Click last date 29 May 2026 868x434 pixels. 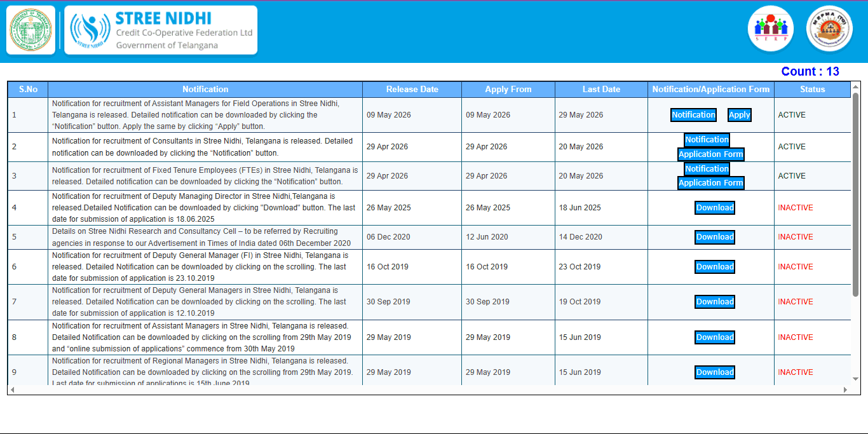pyautogui.click(x=581, y=115)
